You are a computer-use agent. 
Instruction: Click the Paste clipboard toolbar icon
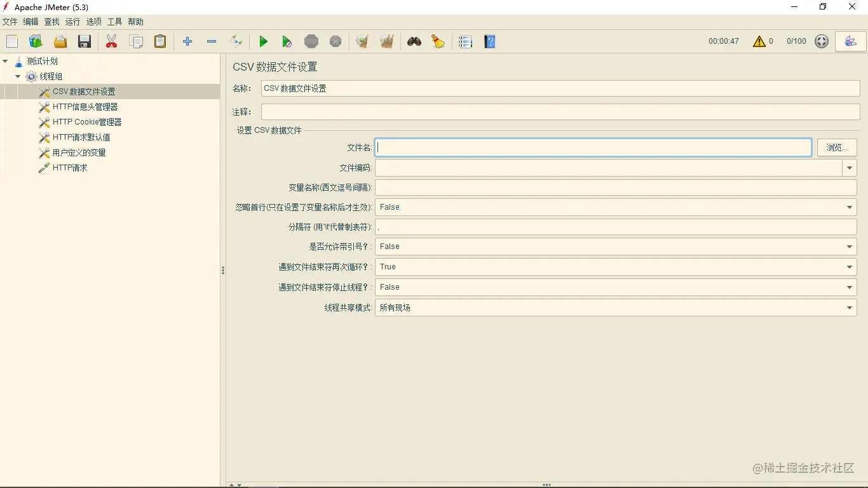[x=159, y=41]
